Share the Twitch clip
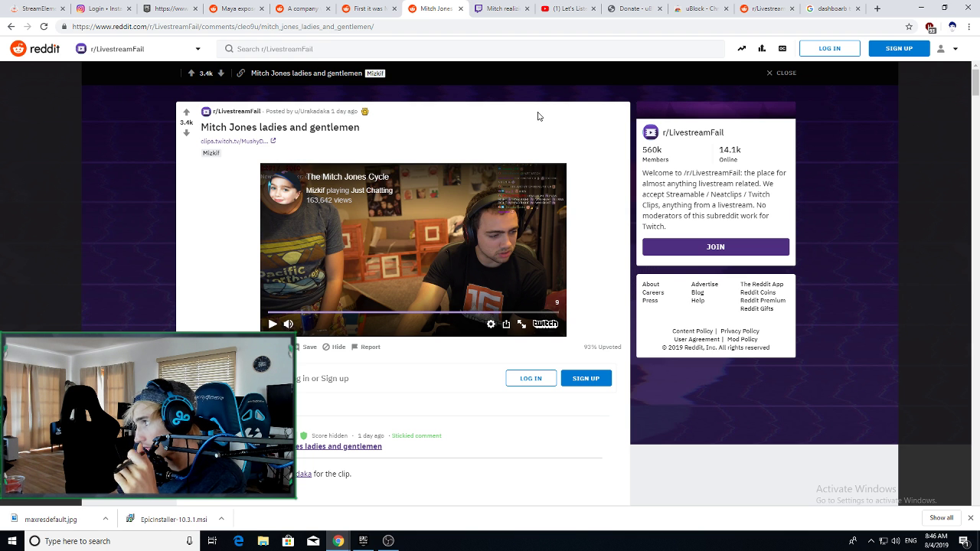The height and width of the screenshot is (551, 980). coord(506,324)
